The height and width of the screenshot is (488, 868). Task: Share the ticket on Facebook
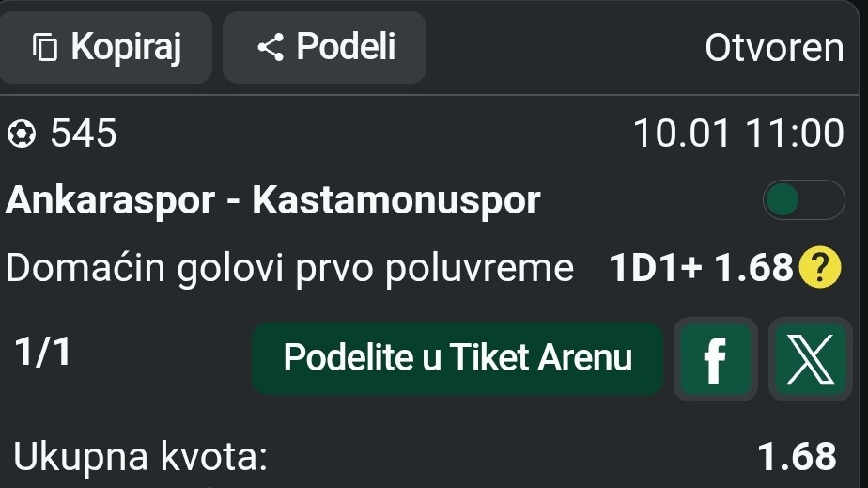click(x=715, y=359)
